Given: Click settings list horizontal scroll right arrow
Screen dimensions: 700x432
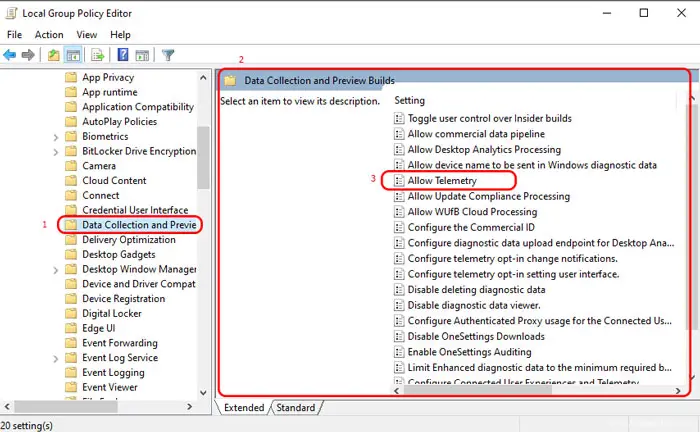Looking at the screenshot, I should pyautogui.click(x=678, y=391).
